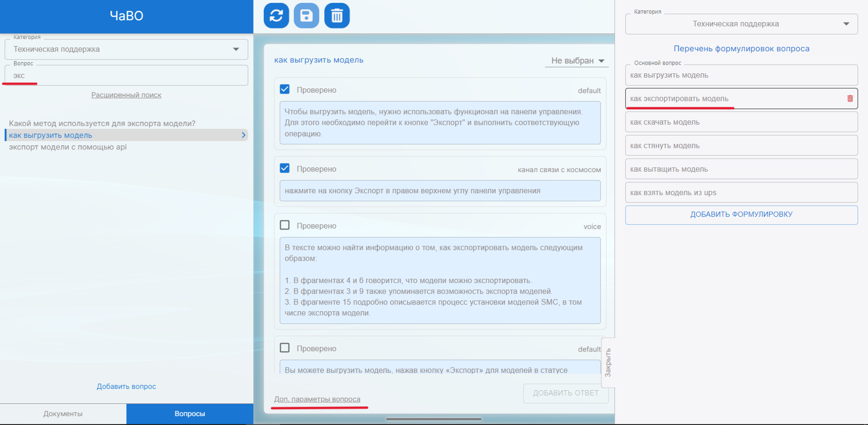Click the 'Вопрос' search input field

pyautogui.click(x=126, y=76)
